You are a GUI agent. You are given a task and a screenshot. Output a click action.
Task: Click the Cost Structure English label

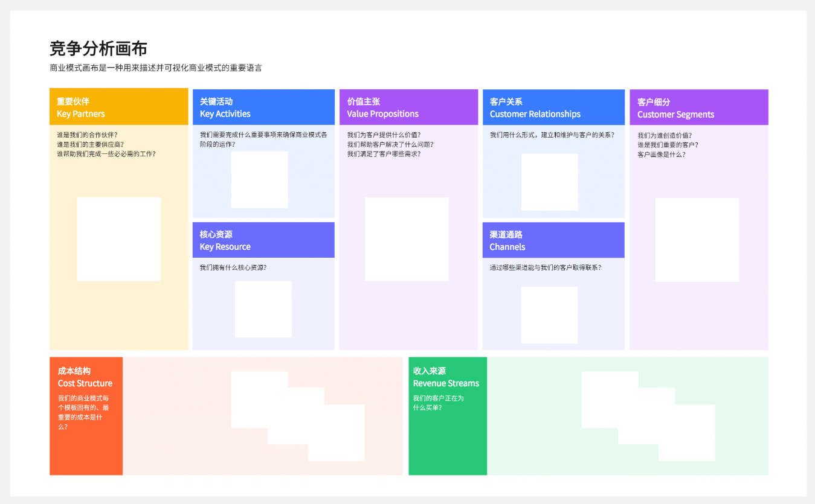[x=85, y=384]
